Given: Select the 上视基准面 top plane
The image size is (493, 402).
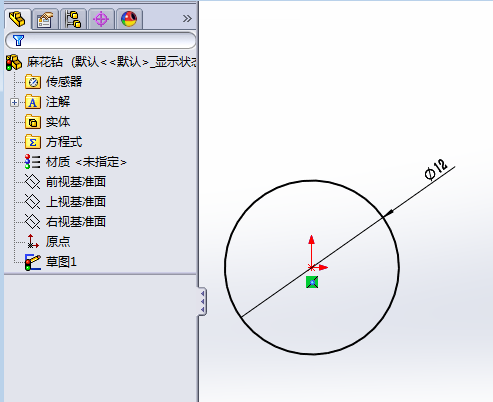Looking at the screenshot, I should 76,202.
